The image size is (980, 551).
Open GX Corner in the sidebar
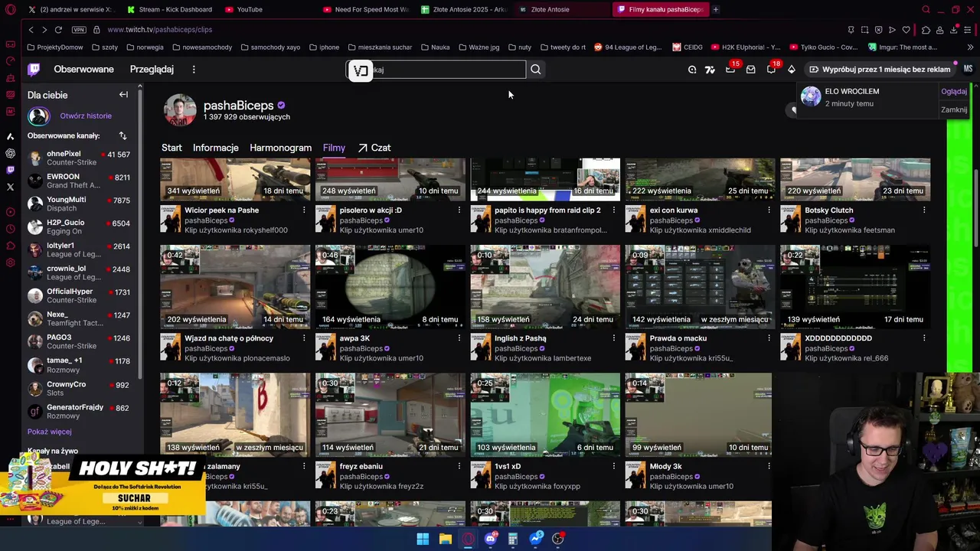pos(10,44)
